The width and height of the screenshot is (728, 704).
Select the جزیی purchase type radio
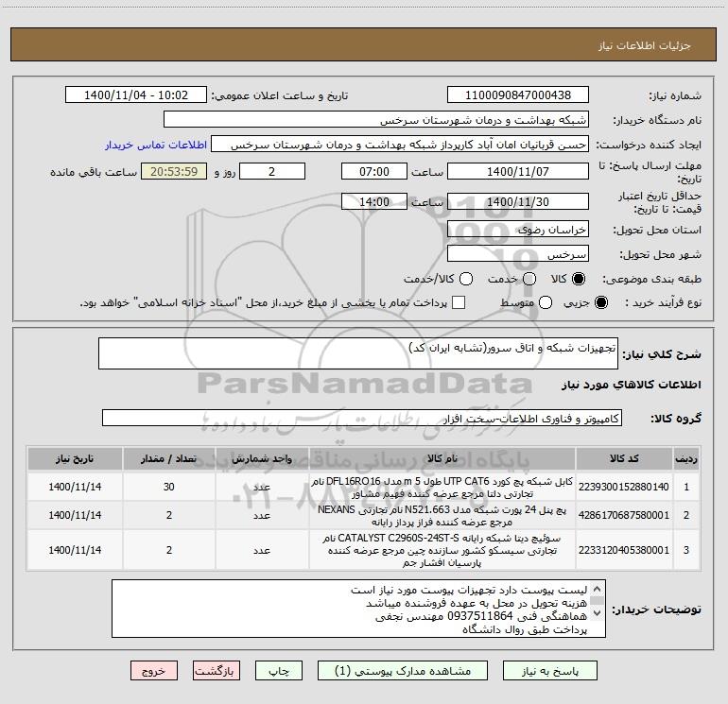coord(600,302)
